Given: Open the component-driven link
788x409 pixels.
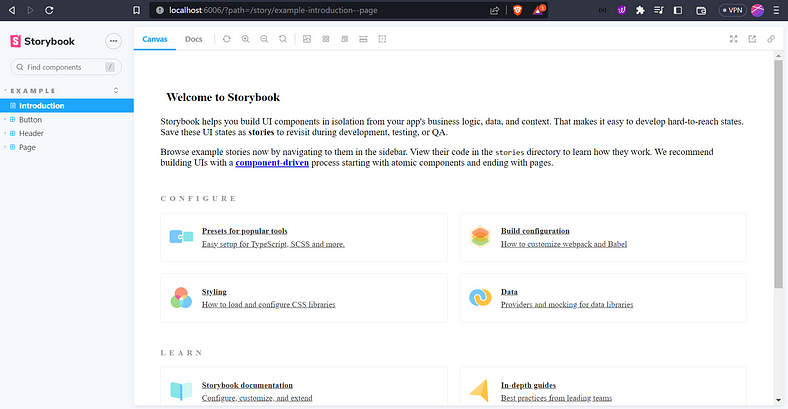Looking at the screenshot, I should click(x=272, y=163).
